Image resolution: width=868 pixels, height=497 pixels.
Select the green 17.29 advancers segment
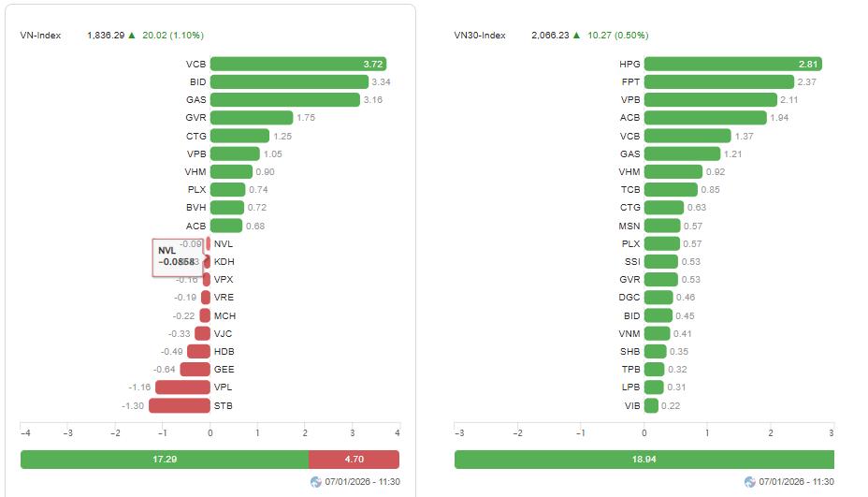[164, 460]
